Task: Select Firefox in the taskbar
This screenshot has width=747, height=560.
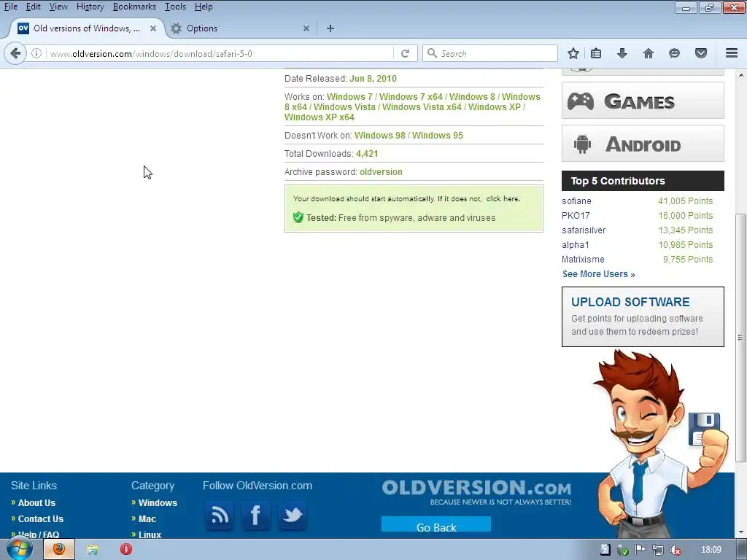Action: point(59,550)
